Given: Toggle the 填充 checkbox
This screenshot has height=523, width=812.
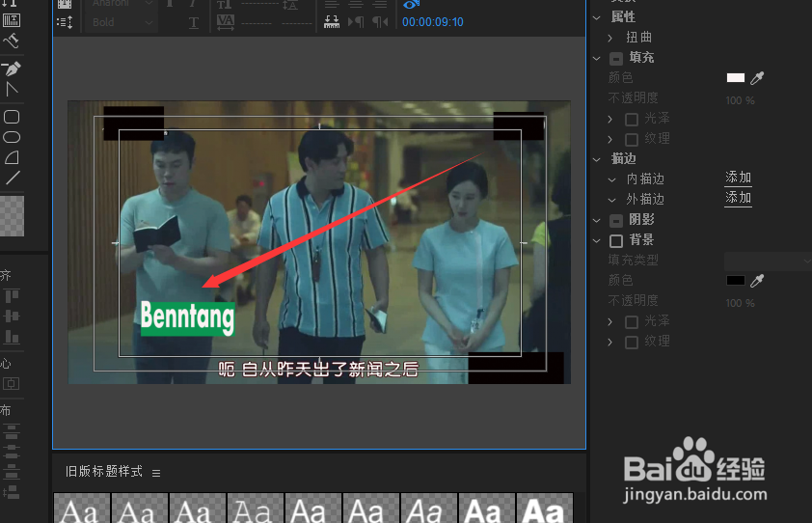Looking at the screenshot, I should click(615, 58).
